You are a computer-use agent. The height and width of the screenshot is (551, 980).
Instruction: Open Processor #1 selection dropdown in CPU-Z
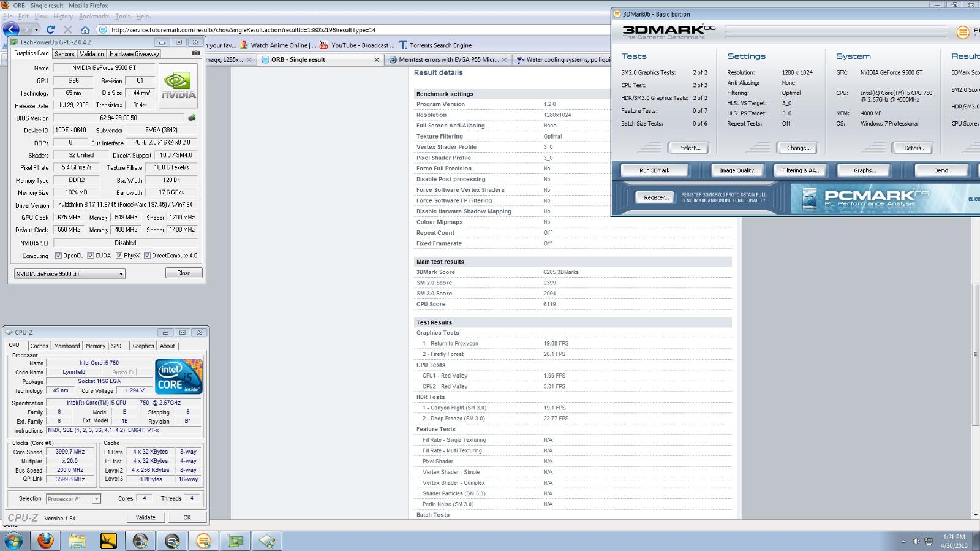click(73, 499)
